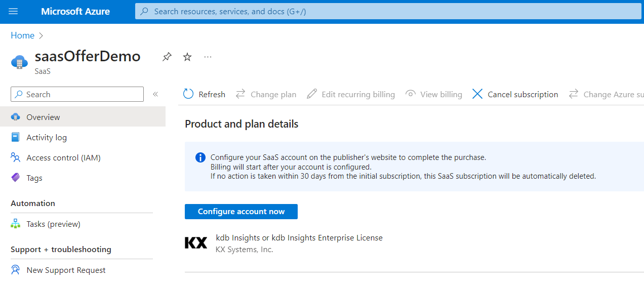Mark saasOfferDemo as favorite with star
Screen dimensions: 644x284
click(187, 57)
